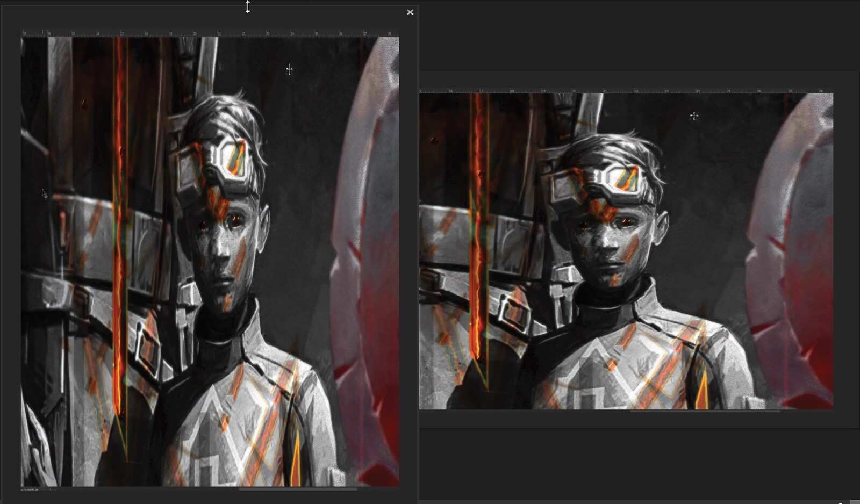Click the right window's top ruler
Viewport: 860px width, 504px height.
click(626, 91)
